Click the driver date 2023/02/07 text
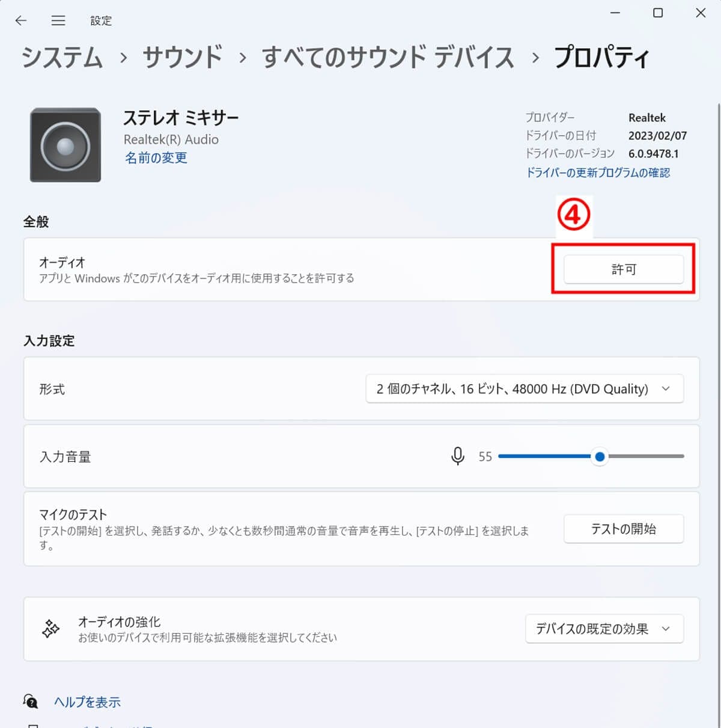Viewport: 721px width, 728px height. pyautogui.click(x=657, y=136)
